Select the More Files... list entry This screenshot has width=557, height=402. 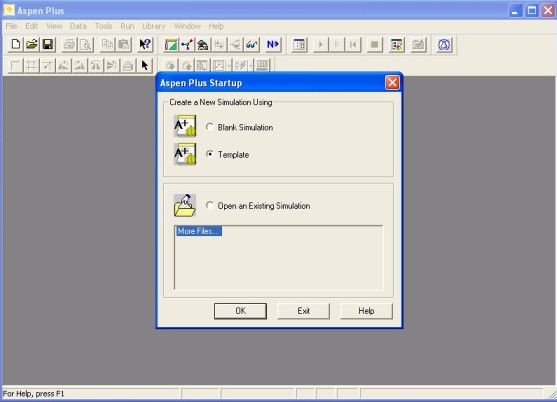click(x=199, y=231)
